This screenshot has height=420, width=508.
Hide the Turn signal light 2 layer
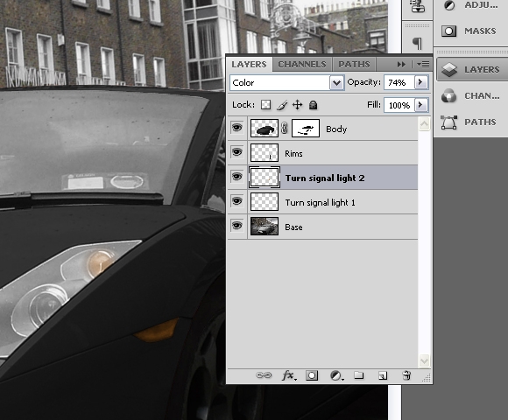pyautogui.click(x=237, y=177)
